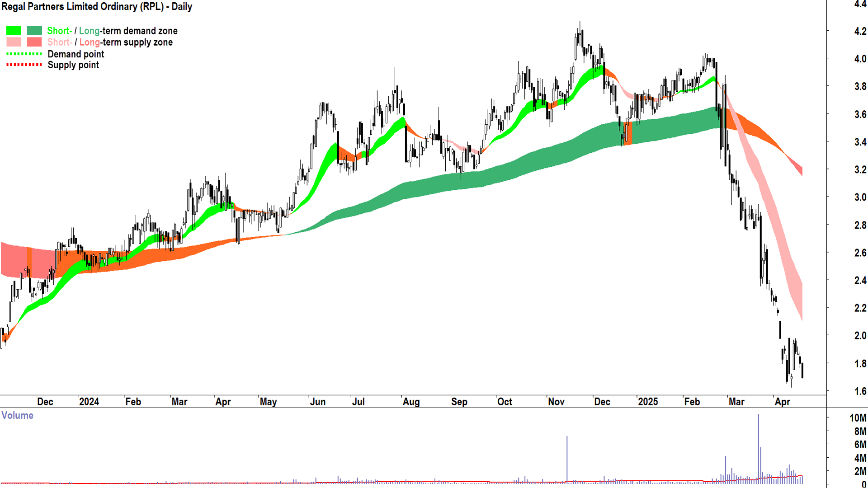
Task: Click the 10M volume axis label
Action: pyautogui.click(x=858, y=418)
